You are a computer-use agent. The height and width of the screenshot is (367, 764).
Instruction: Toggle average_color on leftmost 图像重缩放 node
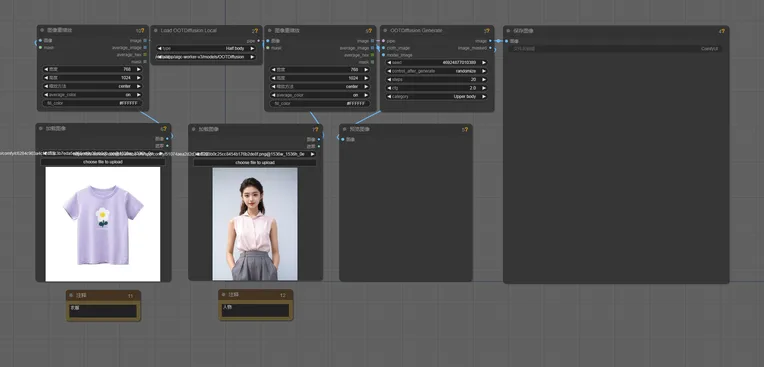pos(93,95)
